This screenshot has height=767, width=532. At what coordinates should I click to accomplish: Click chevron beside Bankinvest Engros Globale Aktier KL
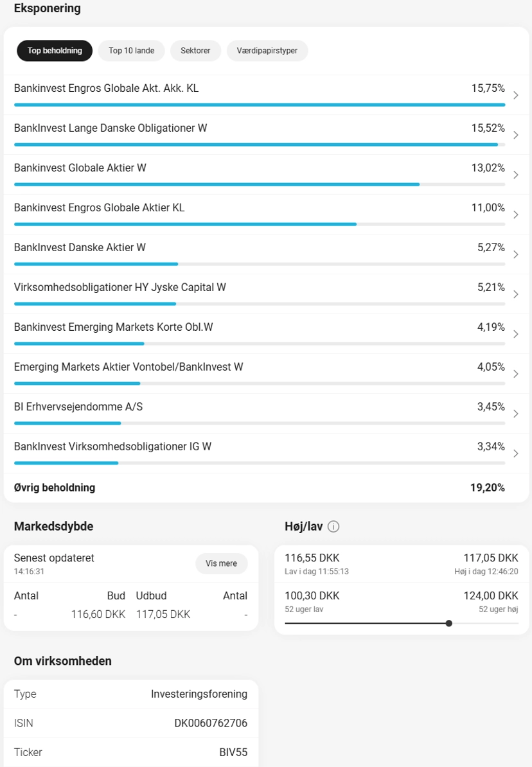pos(516,215)
